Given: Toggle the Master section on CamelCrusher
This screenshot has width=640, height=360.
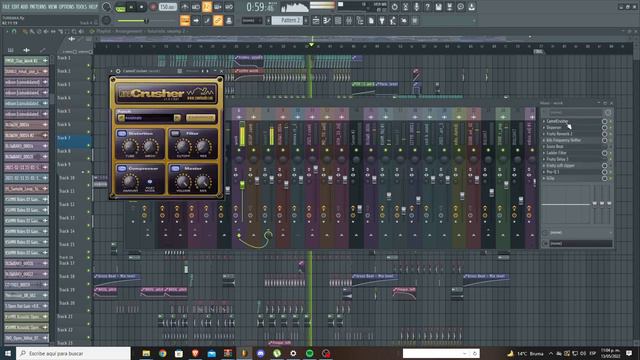Looking at the screenshot, I should click(x=175, y=168).
